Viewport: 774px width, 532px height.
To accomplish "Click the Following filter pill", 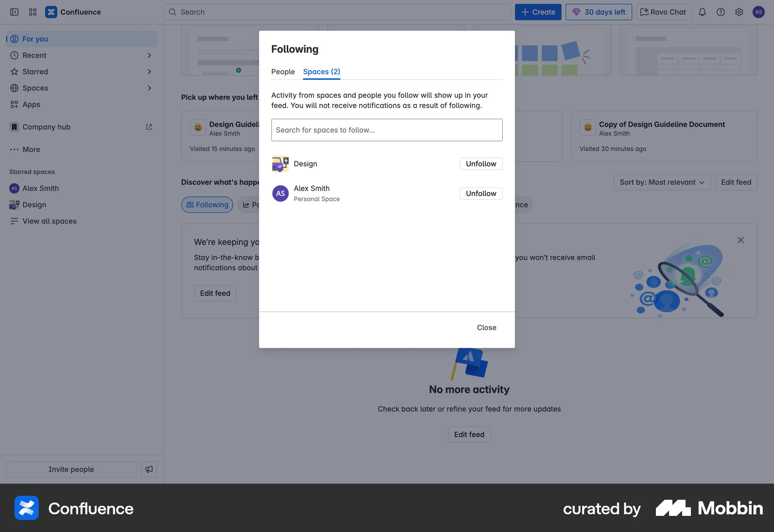I will (207, 205).
